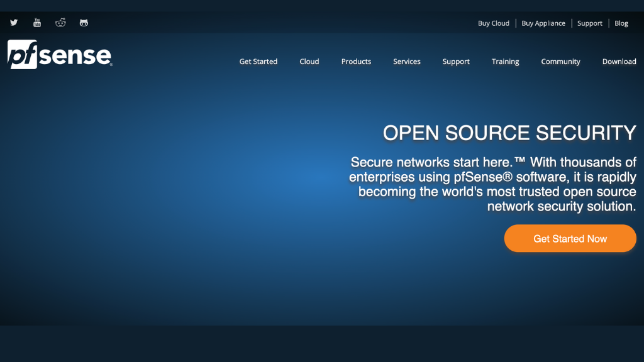Screen dimensions: 644x362
Task: Follow the Buy Appliance link
Action: 543,23
